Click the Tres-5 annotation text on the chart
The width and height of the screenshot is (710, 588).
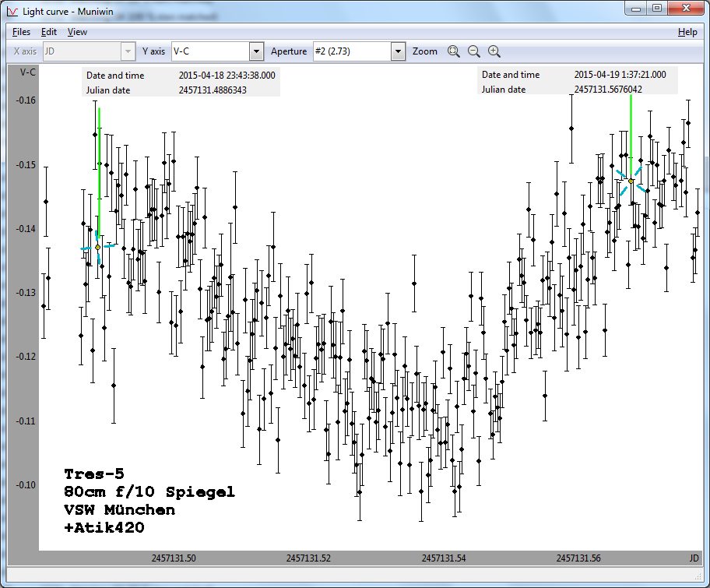point(94,474)
